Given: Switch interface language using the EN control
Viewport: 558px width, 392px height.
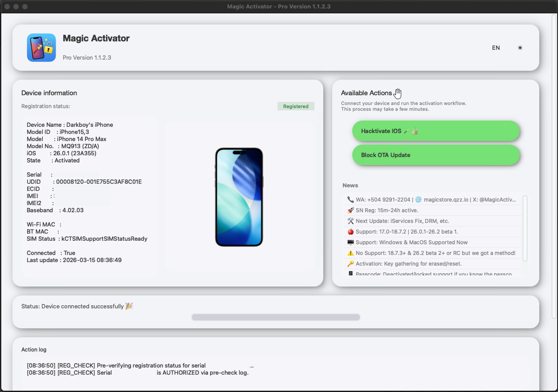Looking at the screenshot, I should coord(496,48).
